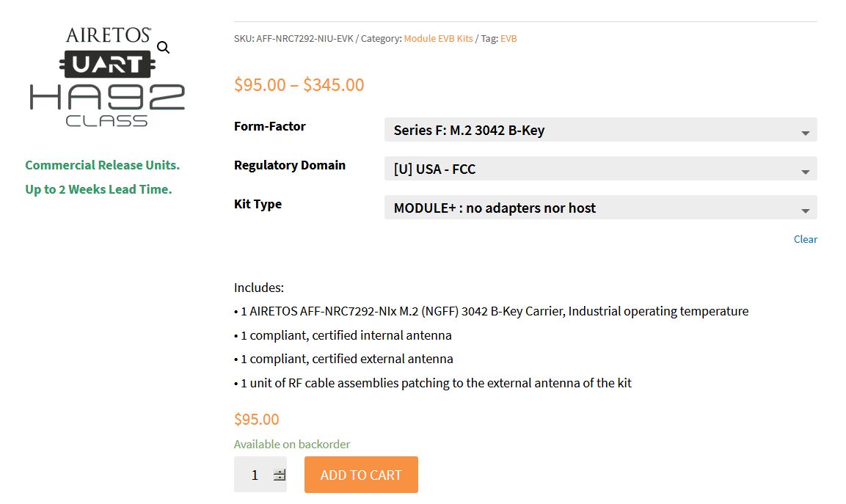Expand the Regulatory Domain dropdown

[600, 169]
